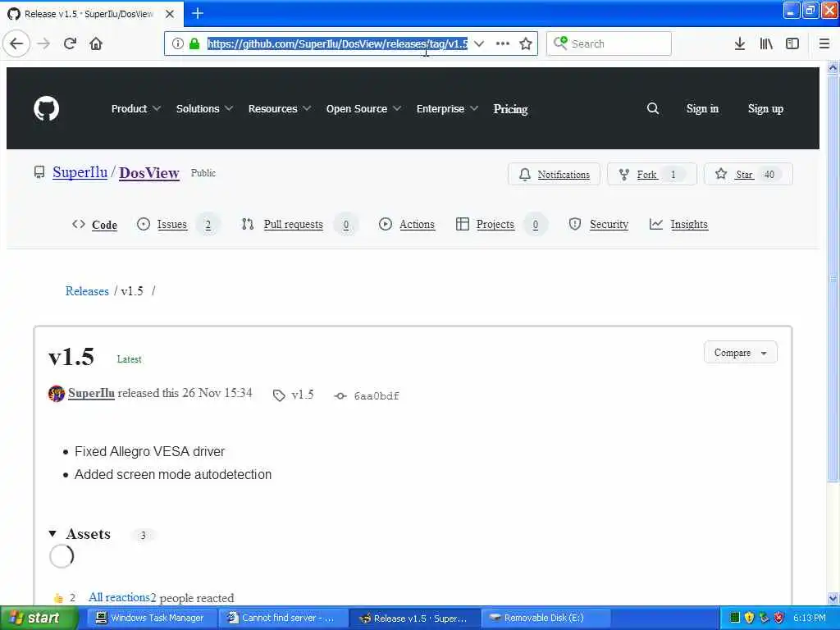Image resolution: width=840 pixels, height=630 pixels.
Task: Open the Windows Start button
Action: pos(39,618)
